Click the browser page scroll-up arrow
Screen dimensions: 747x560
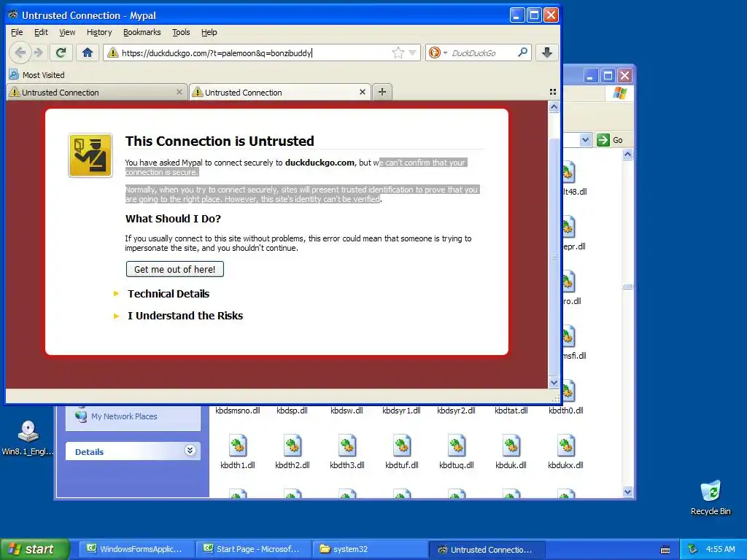click(554, 107)
